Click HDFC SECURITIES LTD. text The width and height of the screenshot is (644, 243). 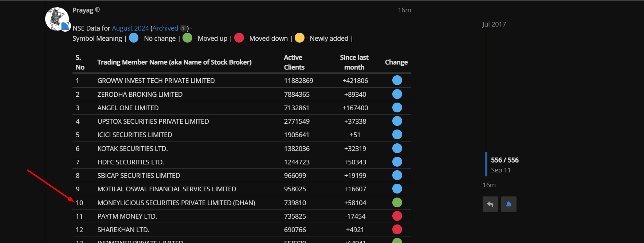[131, 162]
